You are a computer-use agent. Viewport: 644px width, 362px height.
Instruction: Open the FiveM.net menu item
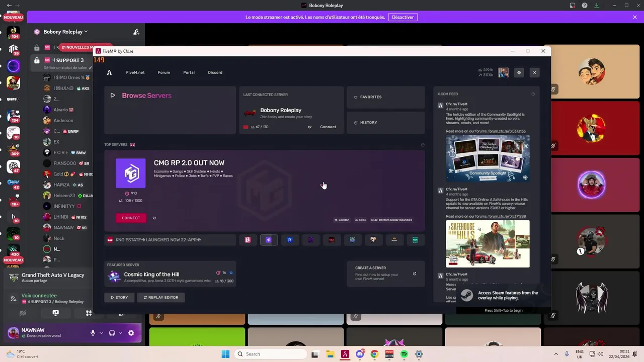135,72
